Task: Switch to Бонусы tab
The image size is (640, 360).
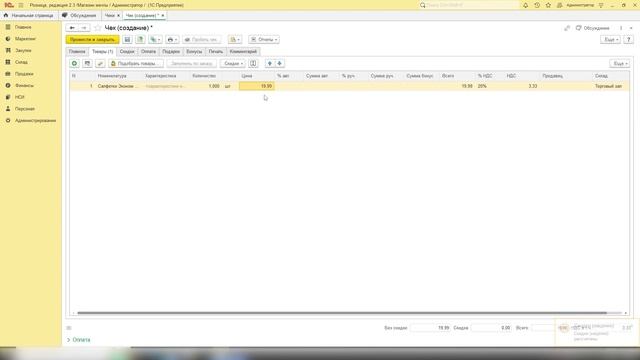Action: pyautogui.click(x=194, y=51)
